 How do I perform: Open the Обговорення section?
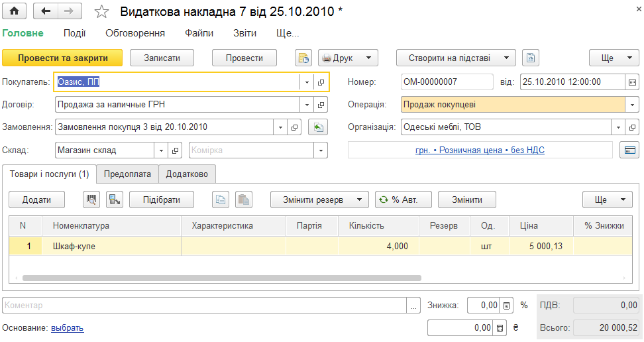pos(135,33)
